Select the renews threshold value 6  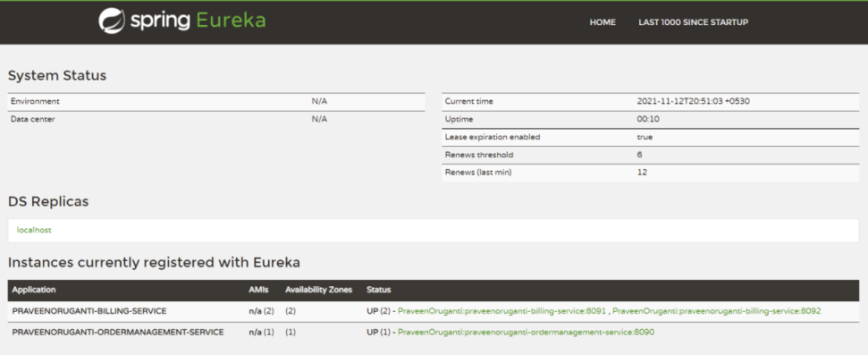pos(639,155)
